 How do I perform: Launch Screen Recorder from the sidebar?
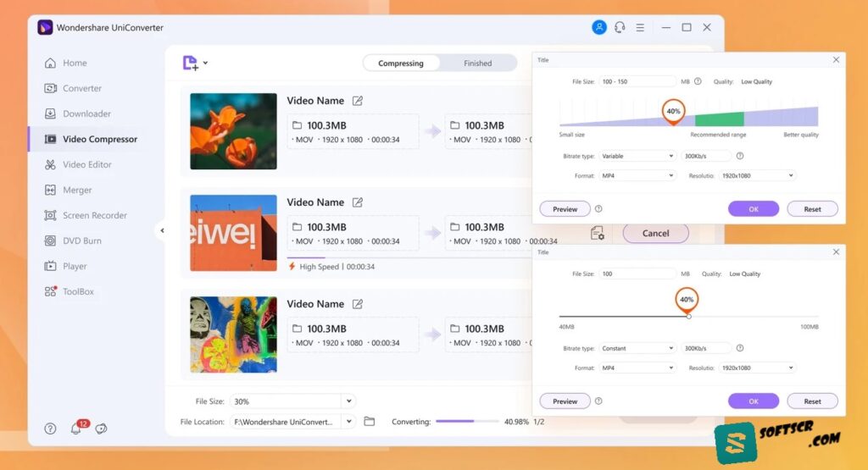[86, 216]
